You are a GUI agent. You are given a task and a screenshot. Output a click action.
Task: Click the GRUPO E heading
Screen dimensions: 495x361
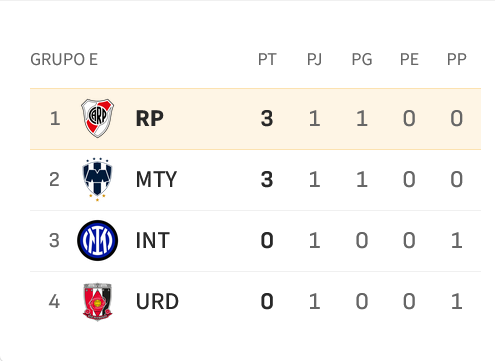click(64, 60)
